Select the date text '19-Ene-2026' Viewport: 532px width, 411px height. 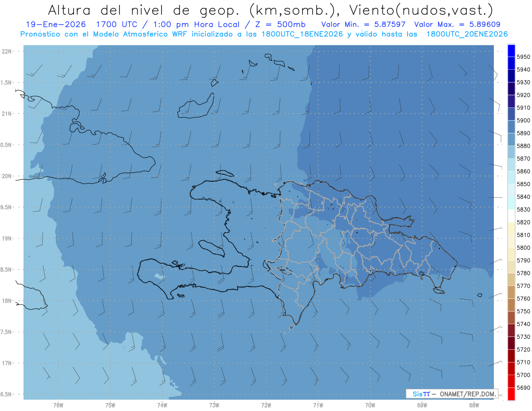pyautogui.click(x=56, y=24)
